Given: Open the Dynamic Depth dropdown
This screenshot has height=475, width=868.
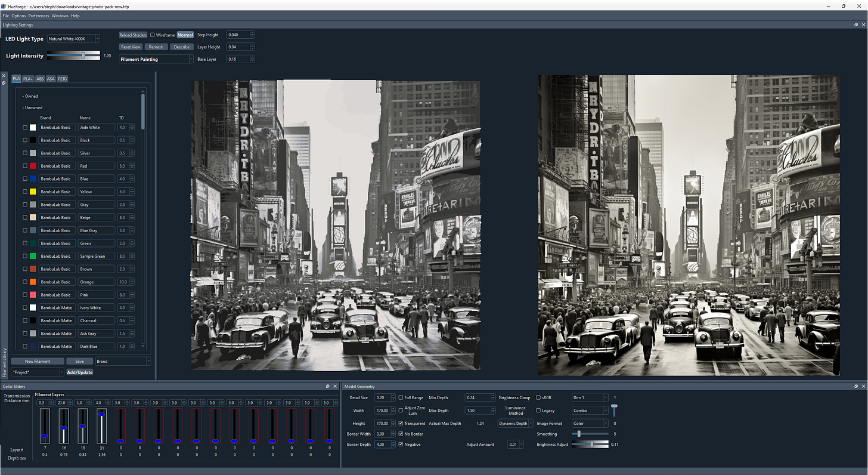Looking at the screenshot, I should 516,423.
